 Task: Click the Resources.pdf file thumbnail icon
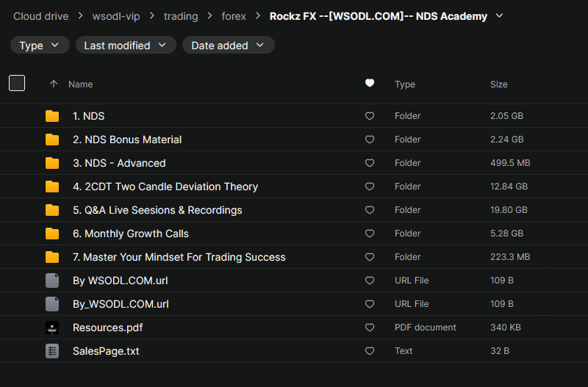click(x=52, y=328)
